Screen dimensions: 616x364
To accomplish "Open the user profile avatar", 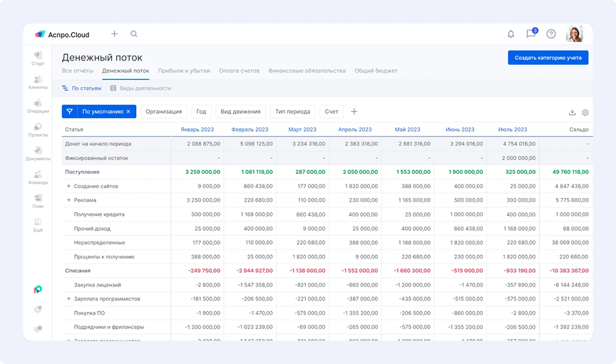I will (x=574, y=34).
